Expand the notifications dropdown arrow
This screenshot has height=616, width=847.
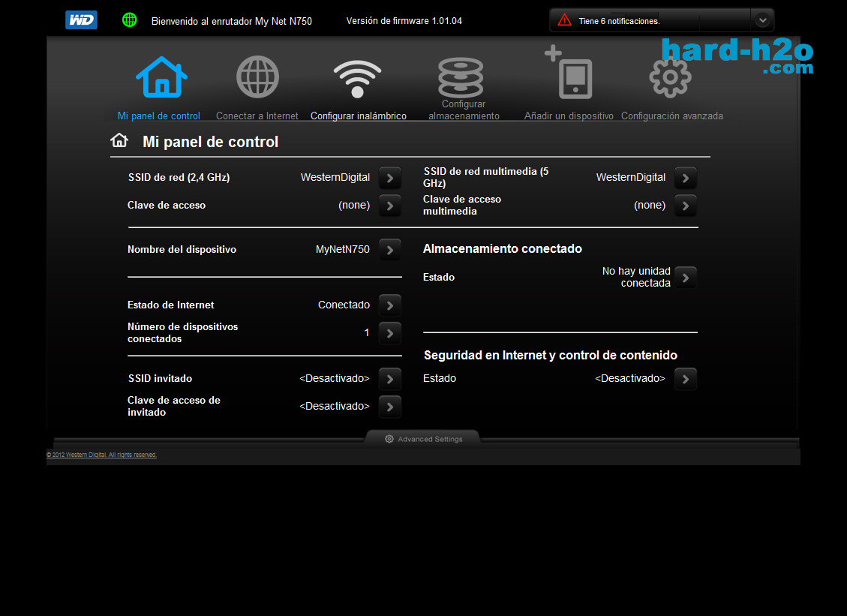[x=762, y=20]
